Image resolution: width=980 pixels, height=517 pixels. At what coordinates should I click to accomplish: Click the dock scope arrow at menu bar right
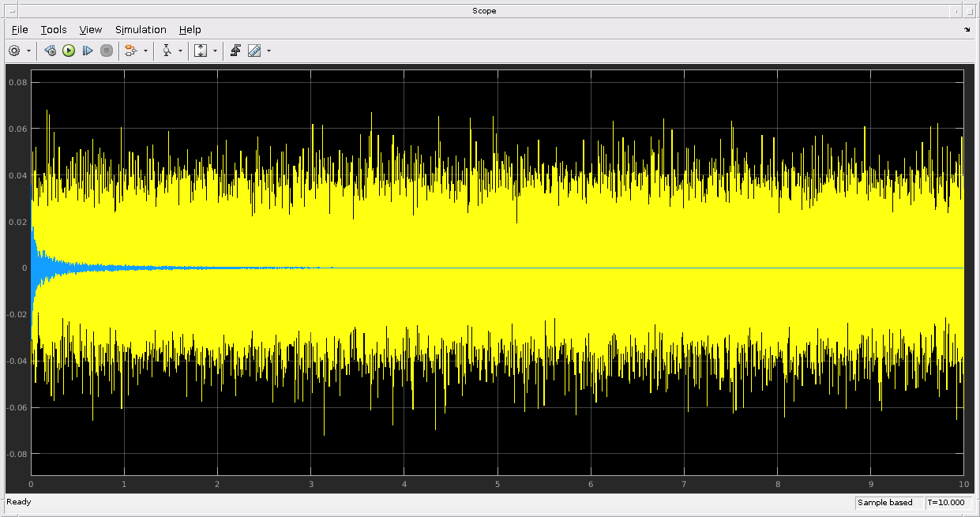click(x=967, y=30)
